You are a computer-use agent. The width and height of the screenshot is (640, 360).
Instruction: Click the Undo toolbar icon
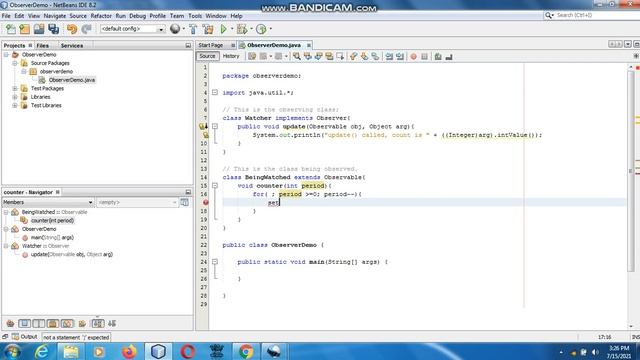pos(72,29)
